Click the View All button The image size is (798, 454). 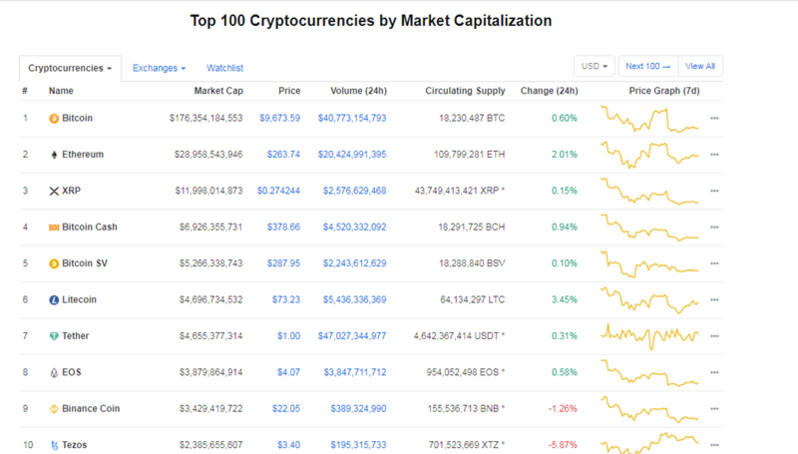[x=700, y=66]
